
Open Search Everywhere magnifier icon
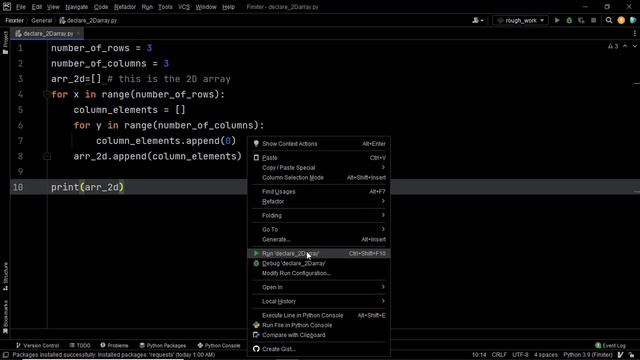[609, 20]
